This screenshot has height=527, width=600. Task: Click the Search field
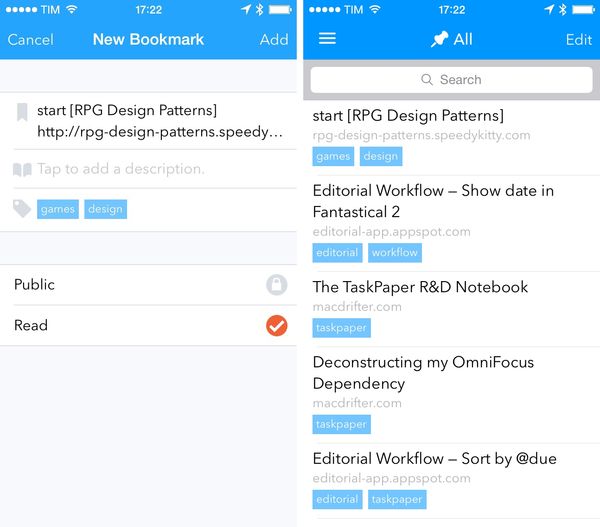(x=451, y=80)
